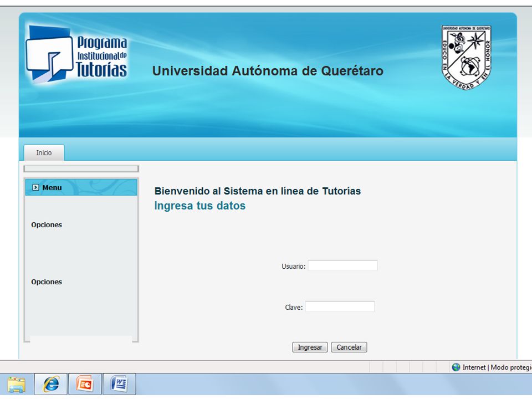Screen dimensions: 532x399
Task: Click the first Opciones item in sidebar
Action: (x=47, y=224)
